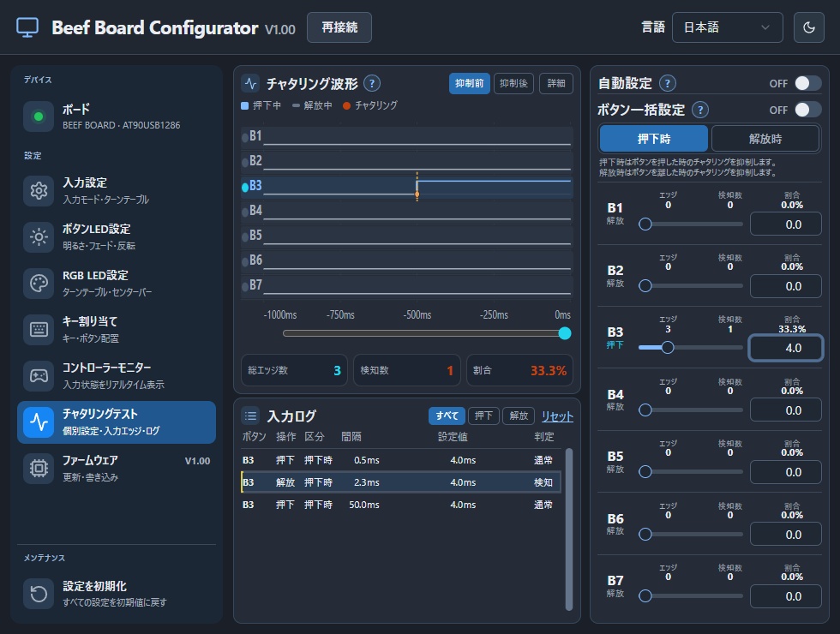
Task: Click the B3 value field showing 4.0
Action: tap(785, 348)
